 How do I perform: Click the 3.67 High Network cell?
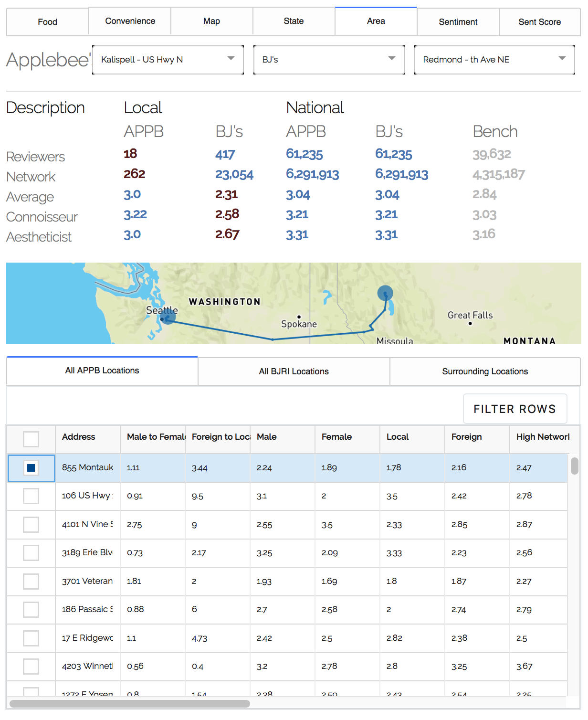click(538, 667)
